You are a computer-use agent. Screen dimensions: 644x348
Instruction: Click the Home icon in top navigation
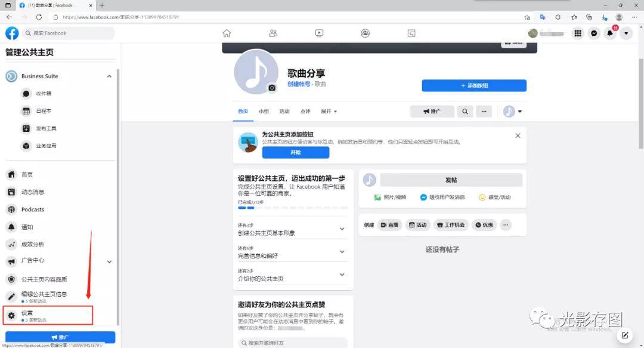point(227,33)
